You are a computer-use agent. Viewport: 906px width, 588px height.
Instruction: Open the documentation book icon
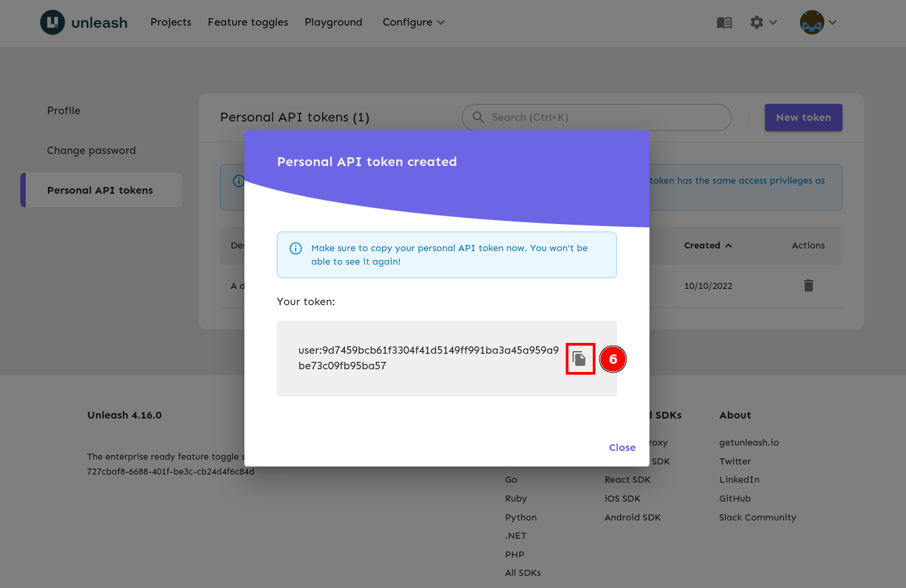point(724,22)
